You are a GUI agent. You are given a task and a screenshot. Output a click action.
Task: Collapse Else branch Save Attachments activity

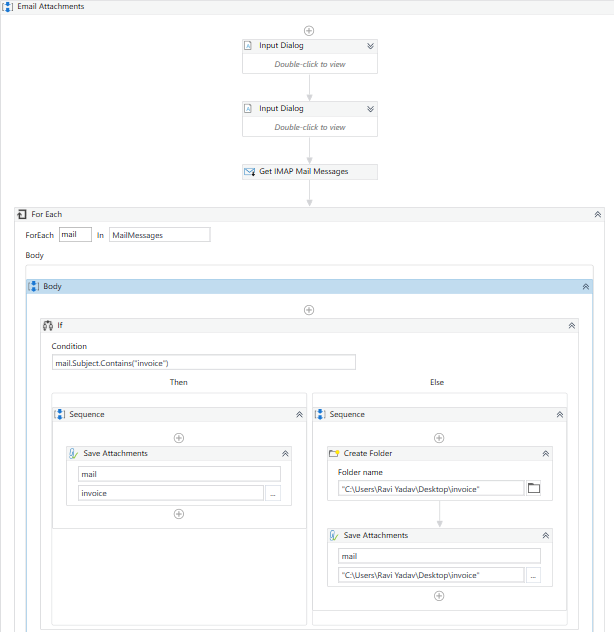coord(546,536)
